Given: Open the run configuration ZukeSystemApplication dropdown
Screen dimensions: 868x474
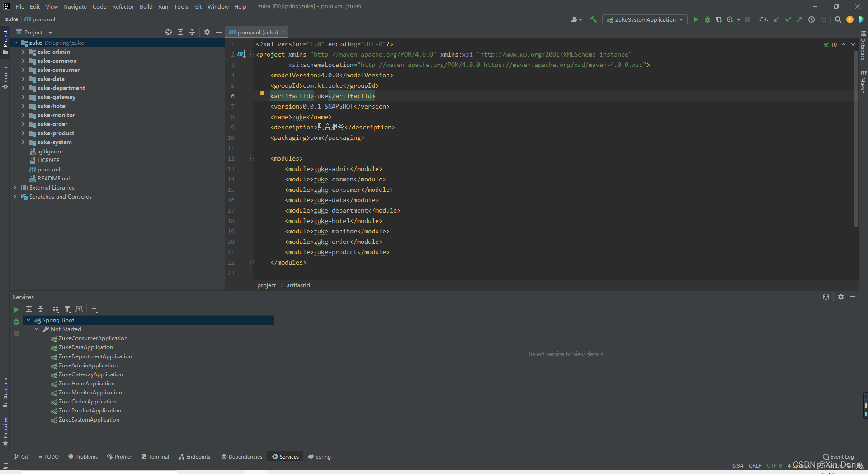Looking at the screenshot, I should [x=645, y=19].
